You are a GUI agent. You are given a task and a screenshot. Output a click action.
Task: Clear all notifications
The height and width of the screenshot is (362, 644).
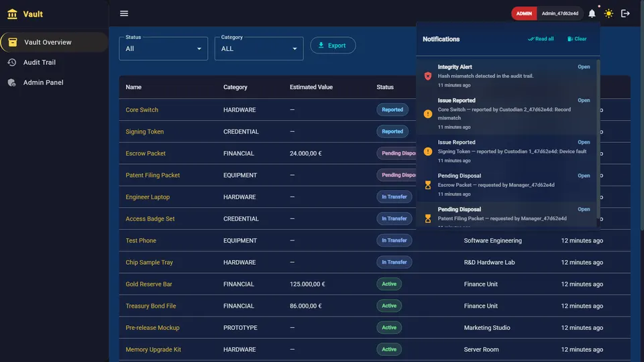[x=577, y=39]
